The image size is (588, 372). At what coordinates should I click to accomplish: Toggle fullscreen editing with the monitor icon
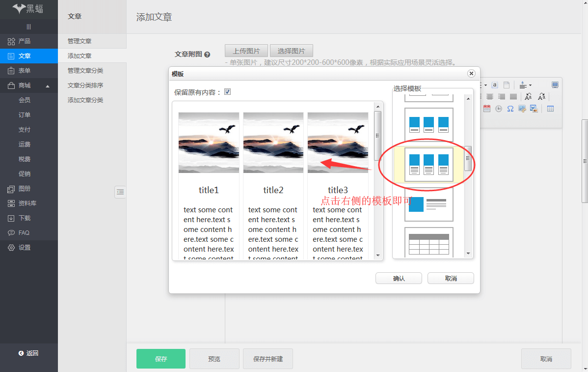(555, 86)
